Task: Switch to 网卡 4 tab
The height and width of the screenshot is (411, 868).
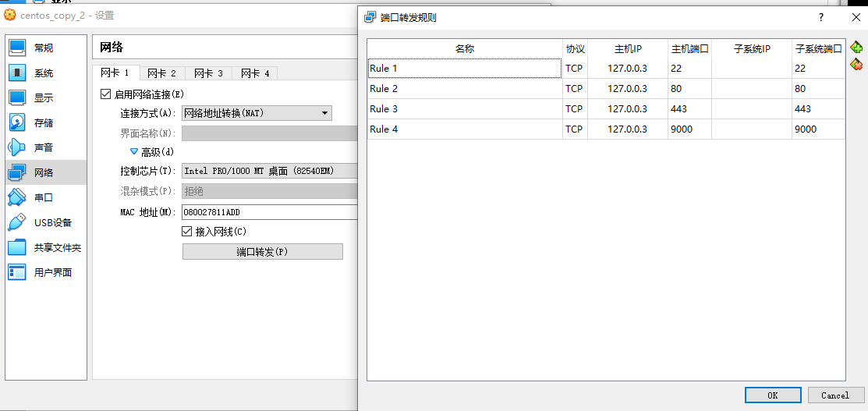Action: (255, 73)
